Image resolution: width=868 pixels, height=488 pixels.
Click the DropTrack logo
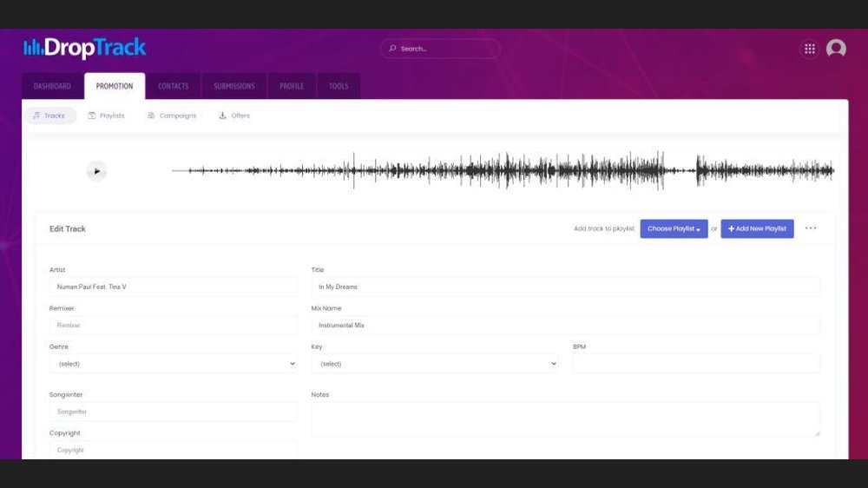pyautogui.click(x=85, y=48)
